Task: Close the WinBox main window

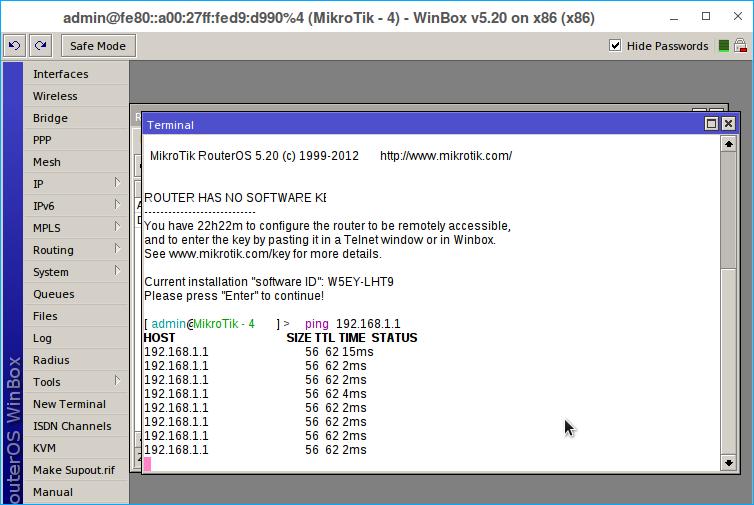Action: (x=738, y=16)
